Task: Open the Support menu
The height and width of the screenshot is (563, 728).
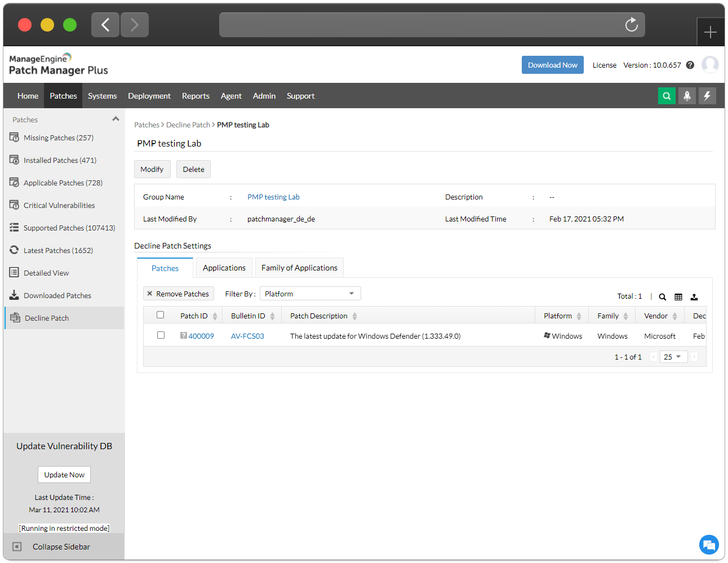Action: click(301, 96)
